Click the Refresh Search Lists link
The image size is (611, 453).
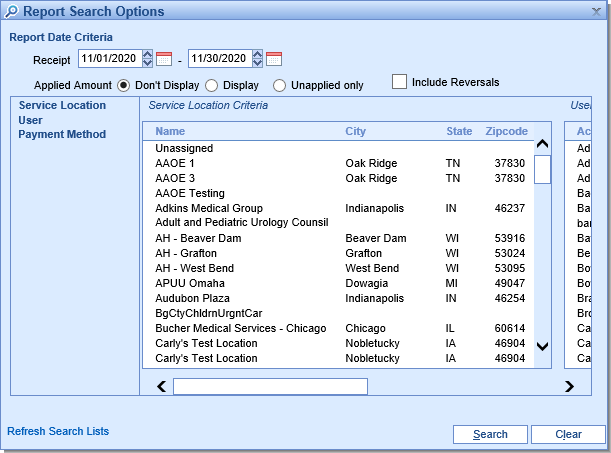tap(58, 431)
